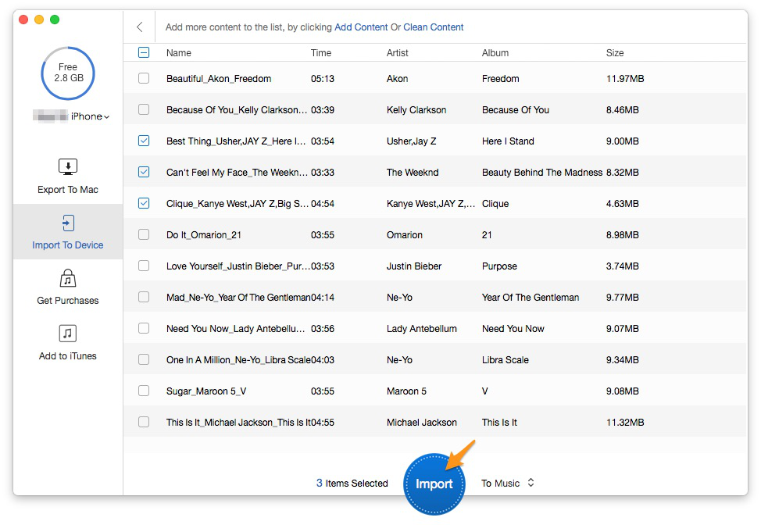This screenshot has width=761, height=532.
Task: Open the To Music destination dropdown
Action: [x=508, y=483]
